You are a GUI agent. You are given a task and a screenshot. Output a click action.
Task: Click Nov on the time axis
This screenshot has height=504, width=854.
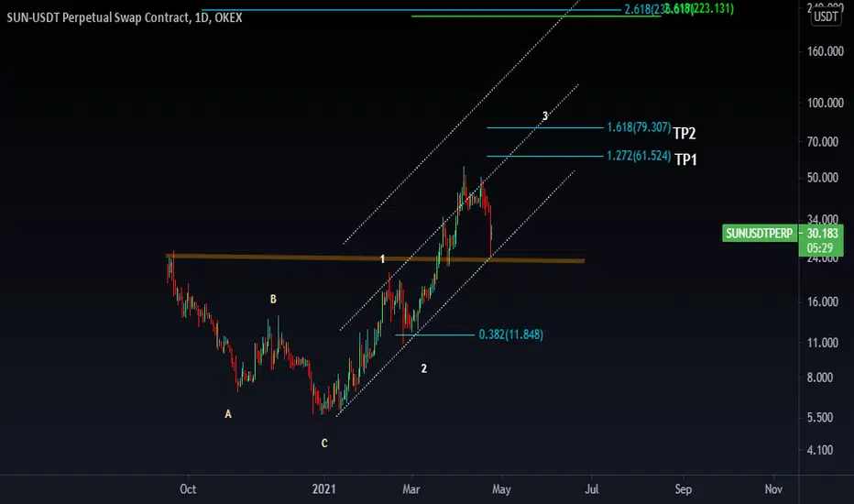tap(773, 489)
